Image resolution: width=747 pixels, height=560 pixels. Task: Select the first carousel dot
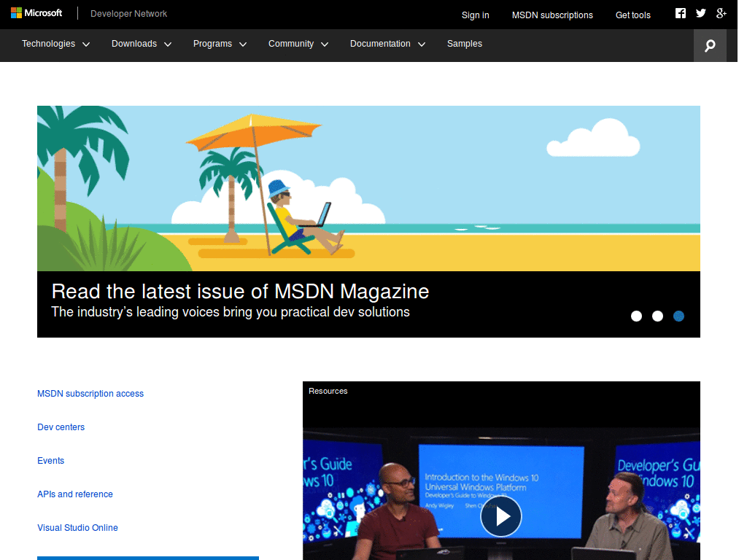[636, 316]
